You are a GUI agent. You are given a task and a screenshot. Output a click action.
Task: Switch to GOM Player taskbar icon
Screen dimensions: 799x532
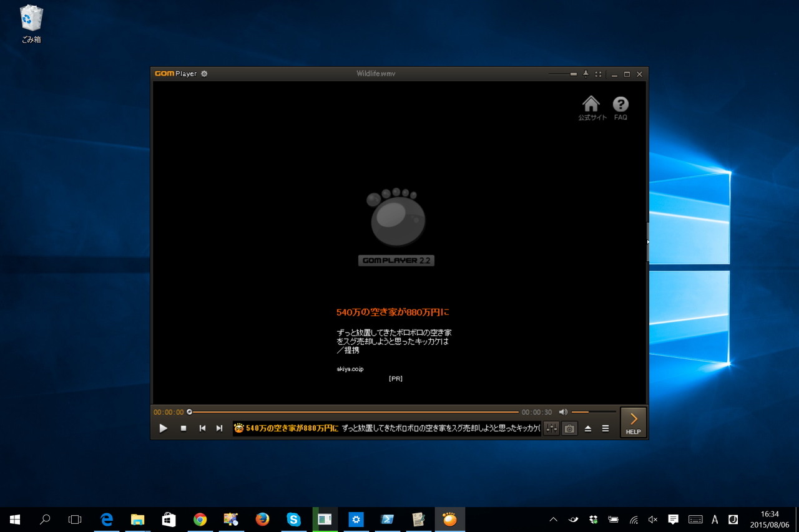449,520
